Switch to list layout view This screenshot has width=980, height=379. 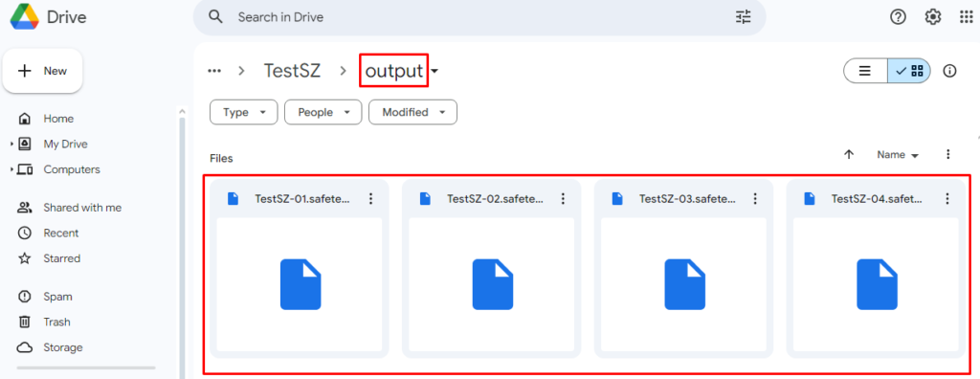coord(865,71)
